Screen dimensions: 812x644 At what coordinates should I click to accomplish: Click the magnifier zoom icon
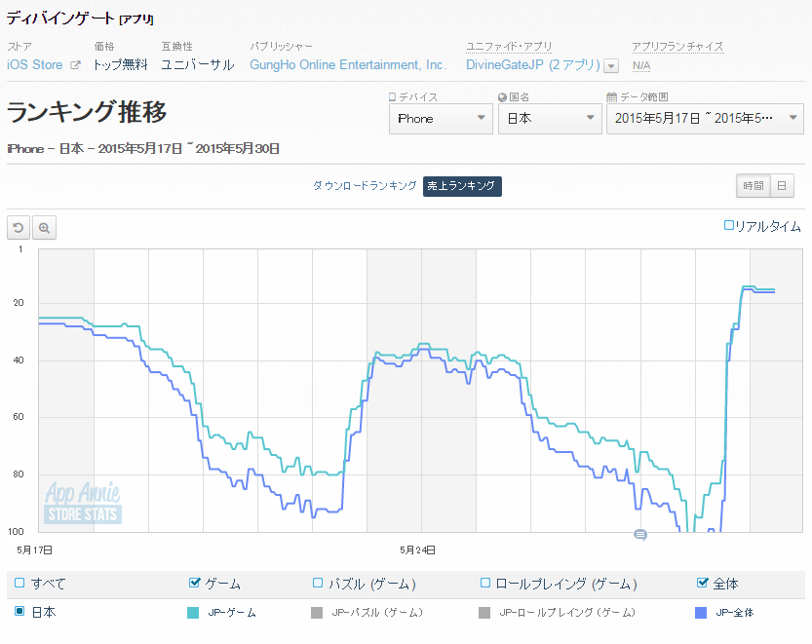[x=45, y=228]
